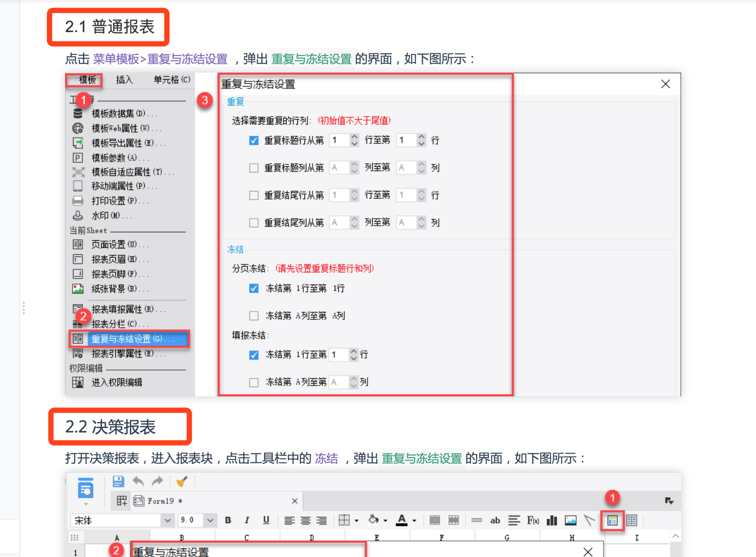
Task: Apply right text alignment
Action: coord(322,521)
